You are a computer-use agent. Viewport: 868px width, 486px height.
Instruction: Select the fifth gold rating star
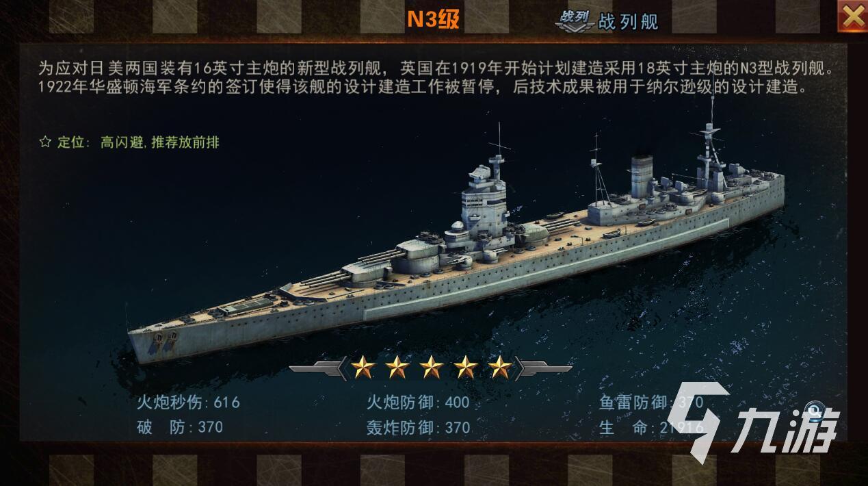tap(500, 368)
